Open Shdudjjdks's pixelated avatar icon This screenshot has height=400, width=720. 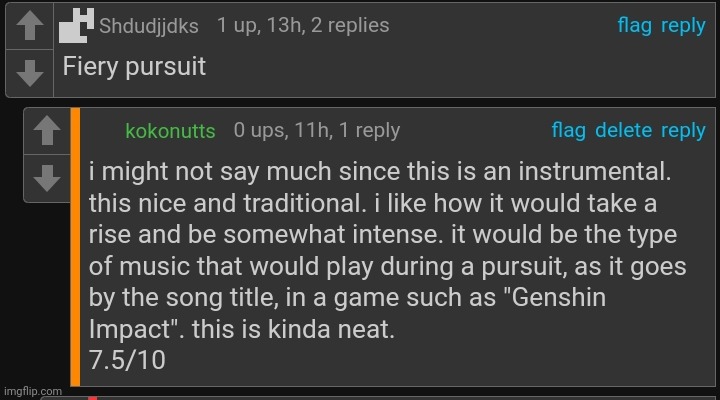click(x=76, y=26)
